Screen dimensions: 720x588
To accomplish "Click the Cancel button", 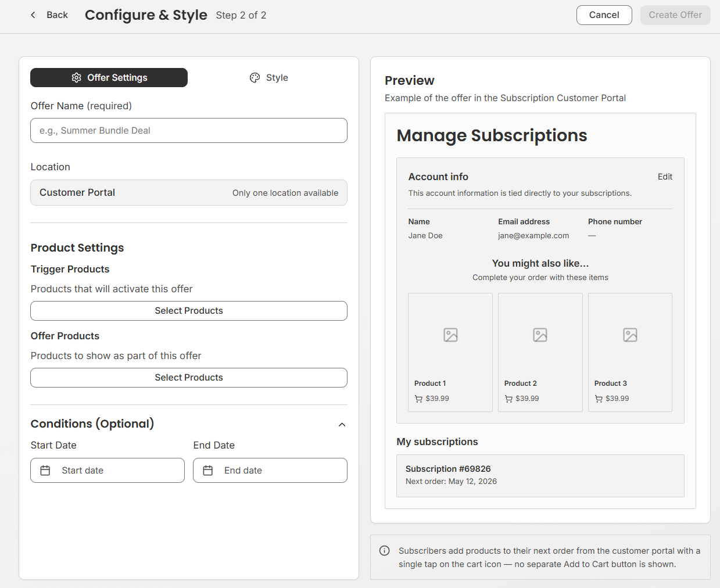I will click(x=604, y=15).
